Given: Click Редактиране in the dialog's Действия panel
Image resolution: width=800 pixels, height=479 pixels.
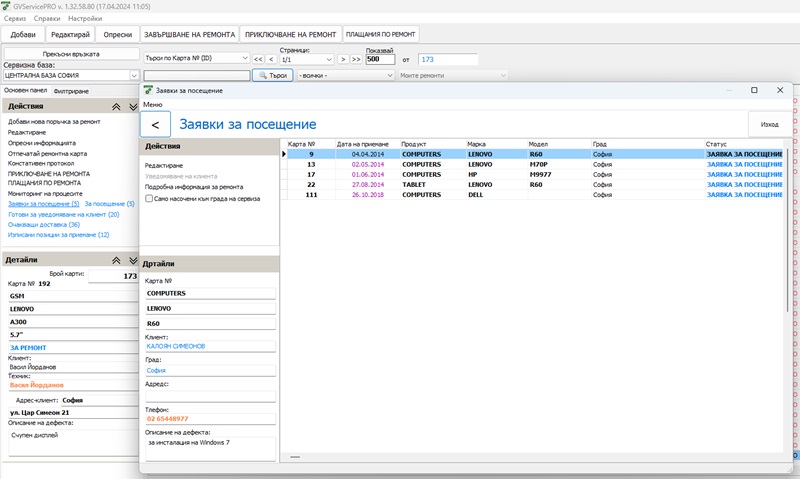Looking at the screenshot, I should tap(164, 166).
